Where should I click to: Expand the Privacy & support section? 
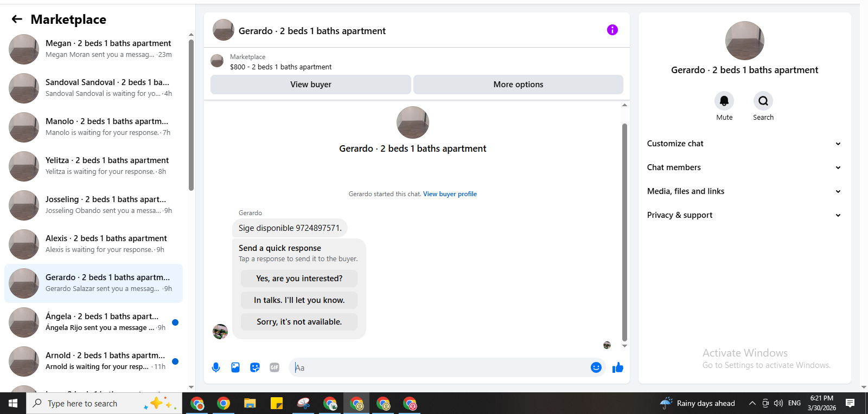[x=744, y=215]
